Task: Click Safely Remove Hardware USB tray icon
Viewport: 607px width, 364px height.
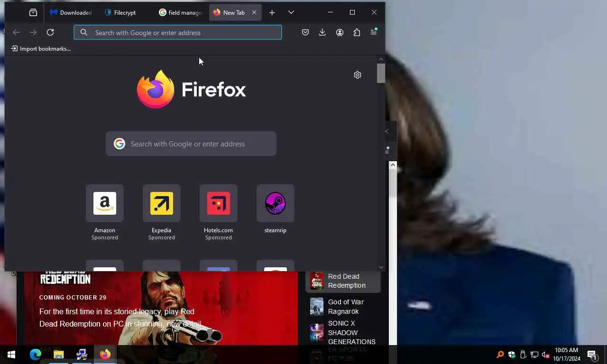Action: click(523, 355)
